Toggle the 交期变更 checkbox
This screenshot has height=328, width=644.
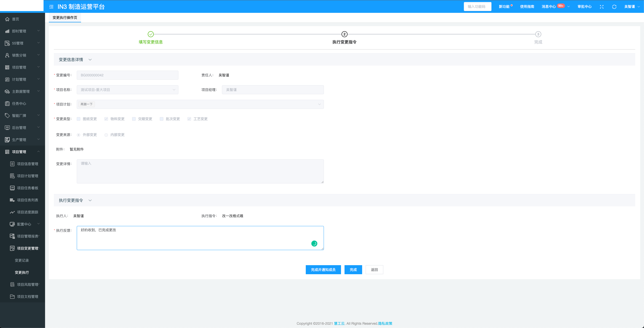click(x=134, y=119)
